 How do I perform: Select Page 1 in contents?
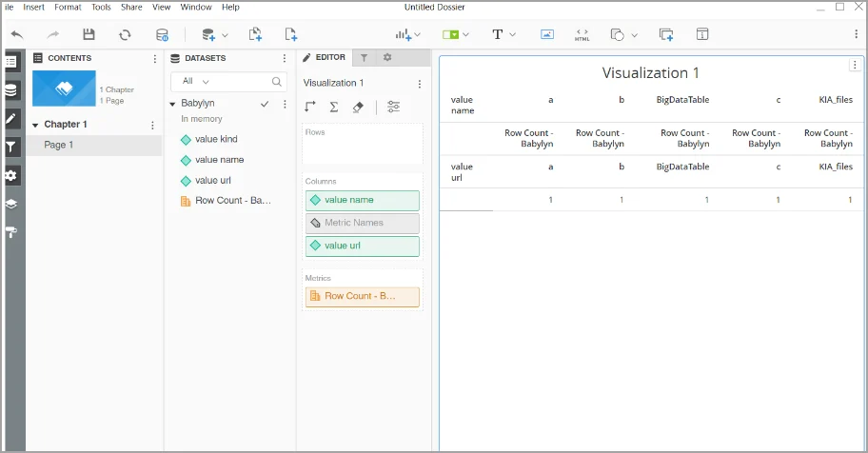tap(94, 145)
